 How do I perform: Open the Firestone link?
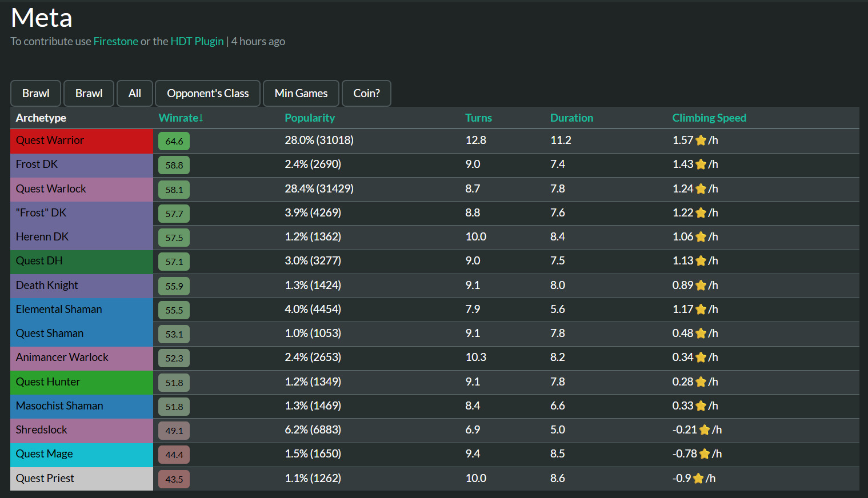click(116, 41)
